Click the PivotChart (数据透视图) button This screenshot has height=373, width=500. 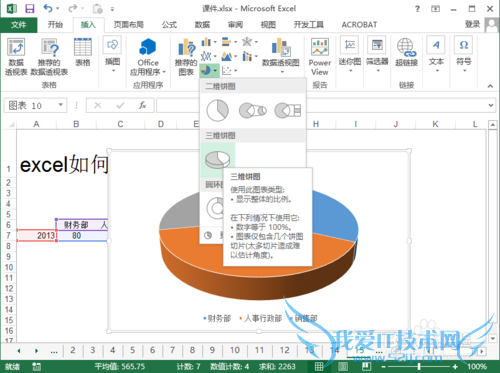point(281,55)
